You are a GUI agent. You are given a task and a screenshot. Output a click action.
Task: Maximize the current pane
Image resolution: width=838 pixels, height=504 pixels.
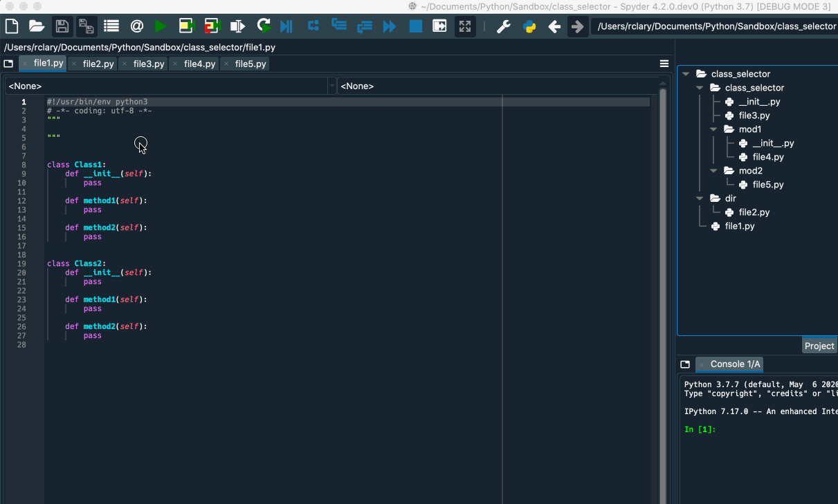(464, 26)
